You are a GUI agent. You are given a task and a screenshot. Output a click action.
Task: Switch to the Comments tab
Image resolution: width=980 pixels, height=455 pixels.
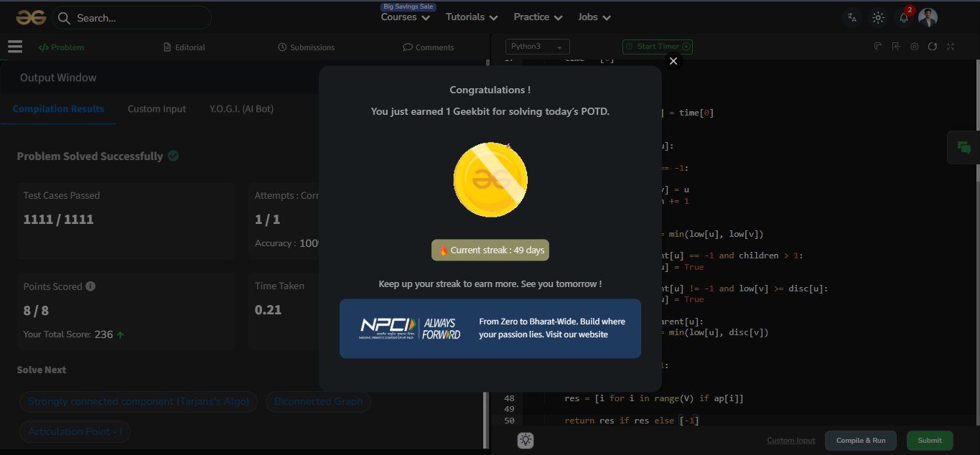429,47
